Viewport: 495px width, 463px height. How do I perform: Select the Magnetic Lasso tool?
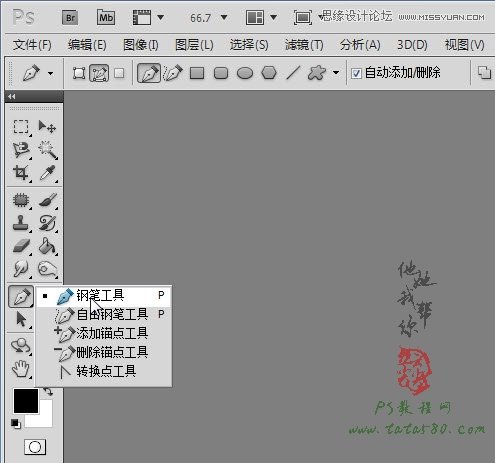coord(21,150)
